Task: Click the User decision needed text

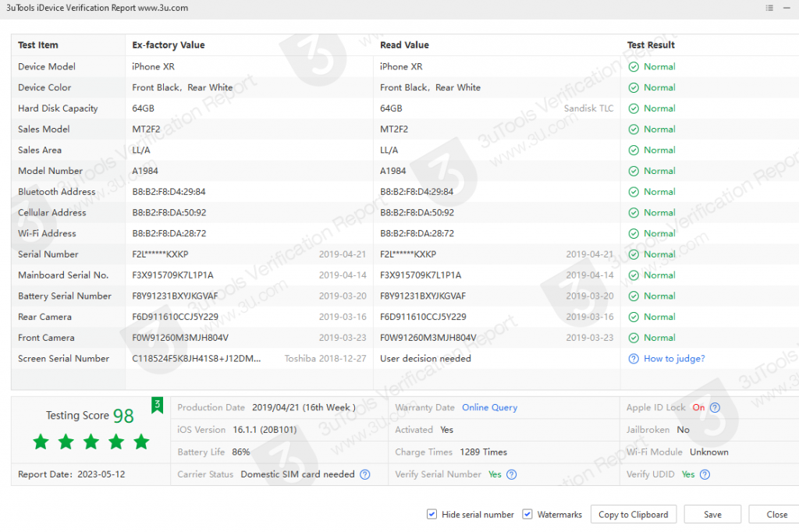Action: pyautogui.click(x=425, y=359)
